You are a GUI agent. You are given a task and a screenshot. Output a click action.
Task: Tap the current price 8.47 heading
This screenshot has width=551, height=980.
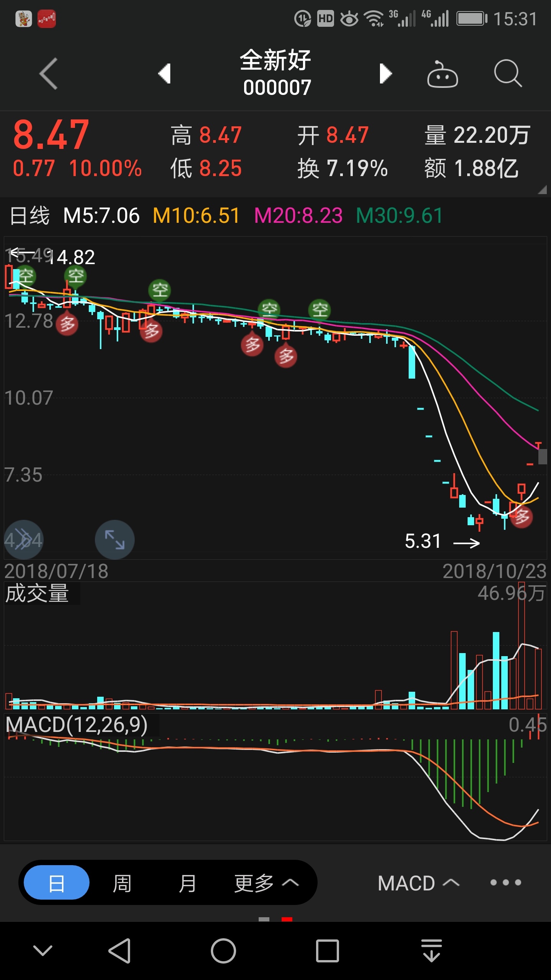[51, 135]
